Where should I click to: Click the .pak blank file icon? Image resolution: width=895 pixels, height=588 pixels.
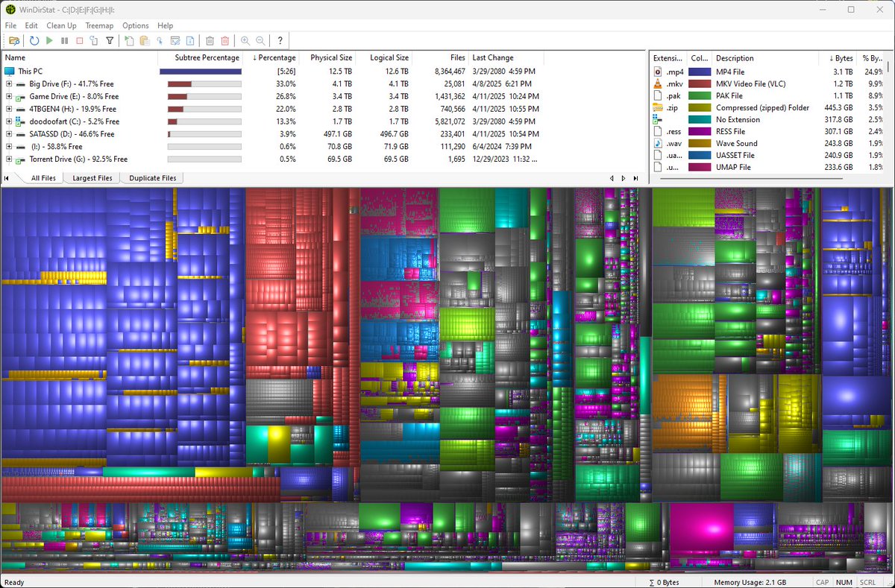point(658,95)
